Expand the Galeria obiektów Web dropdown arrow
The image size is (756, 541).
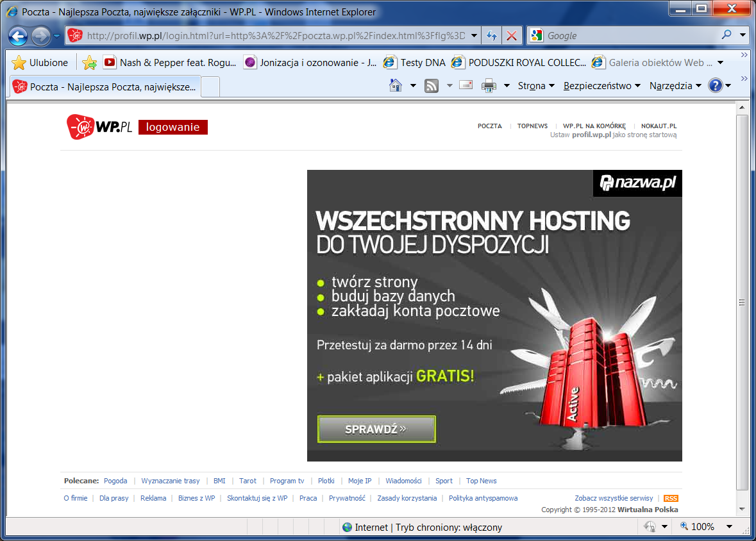tap(720, 63)
